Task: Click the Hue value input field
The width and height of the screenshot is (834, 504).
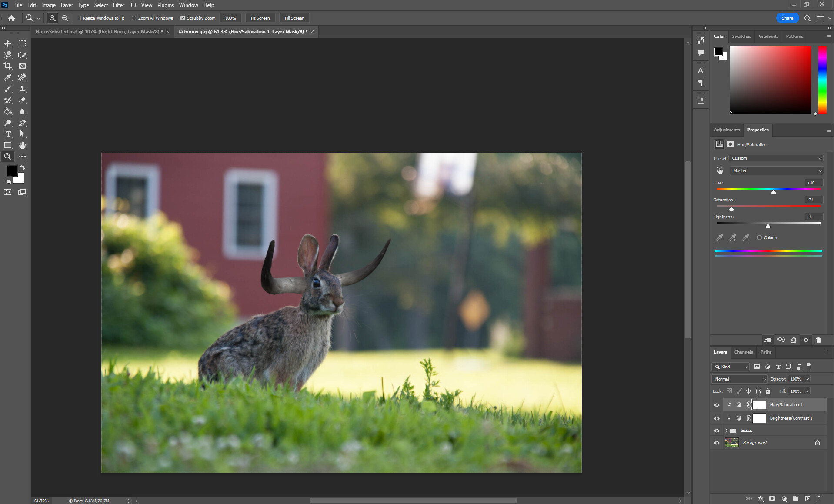Action: [x=813, y=183]
